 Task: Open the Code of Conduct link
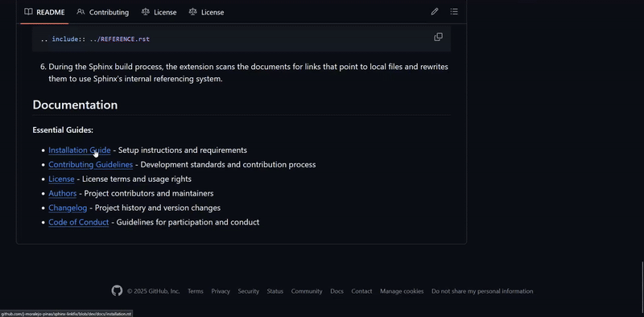tap(78, 222)
